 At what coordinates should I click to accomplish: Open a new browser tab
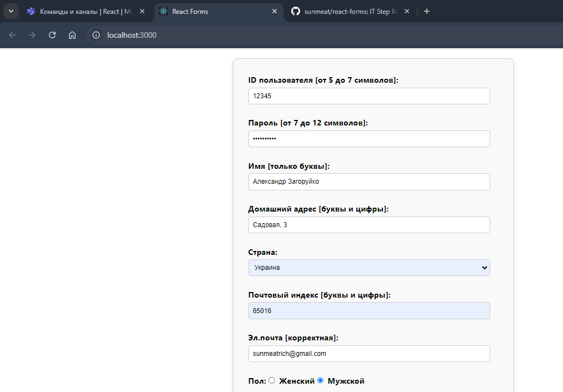click(x=427, y=11)
